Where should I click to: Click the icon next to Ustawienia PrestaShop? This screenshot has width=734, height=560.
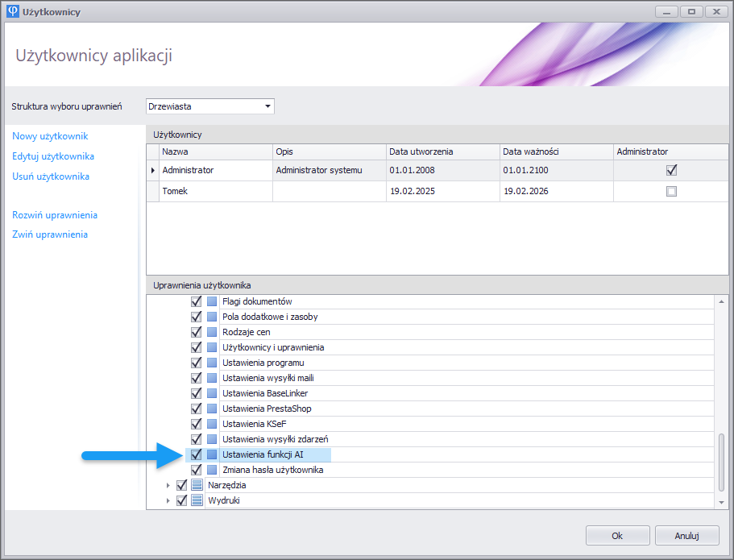(212, 409)
